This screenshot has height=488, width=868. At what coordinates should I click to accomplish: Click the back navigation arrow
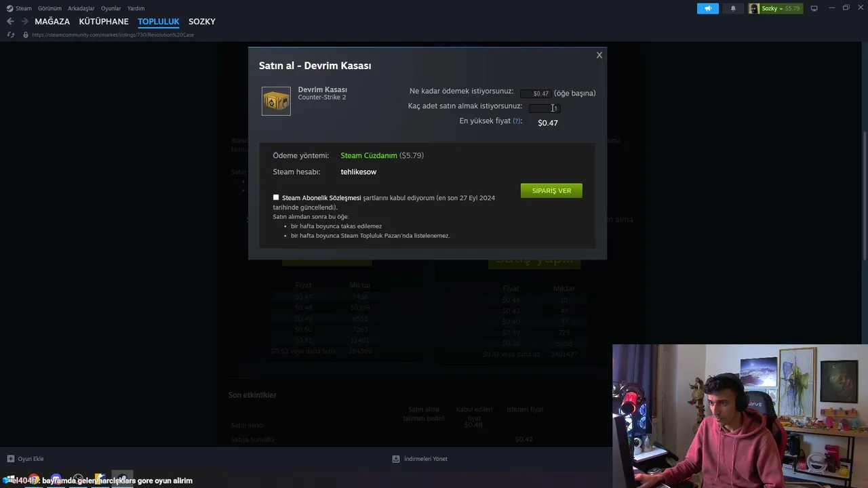pyautogui.click(x=10, y=22)
